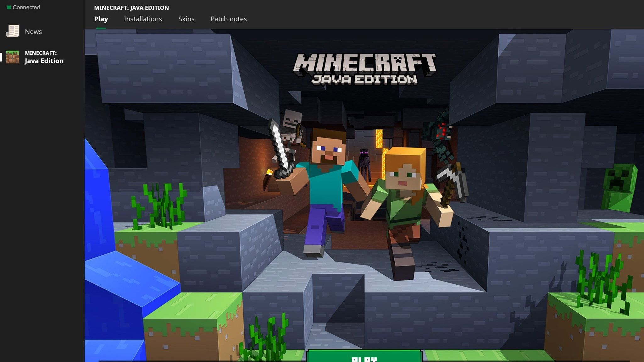
Task: Click the News newspaper icon
Action: 13,31
